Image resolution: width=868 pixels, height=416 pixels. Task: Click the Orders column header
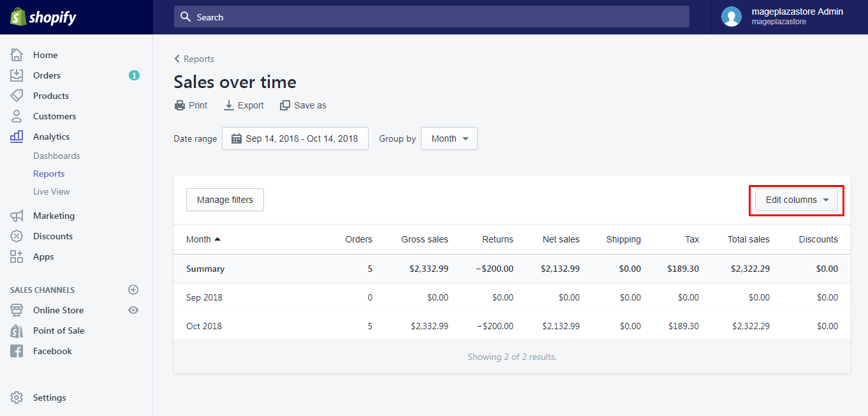coord(359,239)
